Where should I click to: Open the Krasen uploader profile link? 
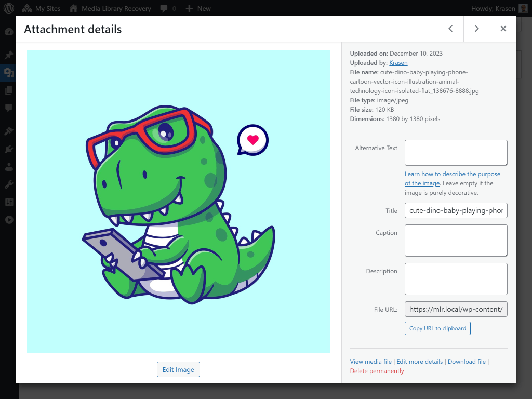tap(398, 63)
